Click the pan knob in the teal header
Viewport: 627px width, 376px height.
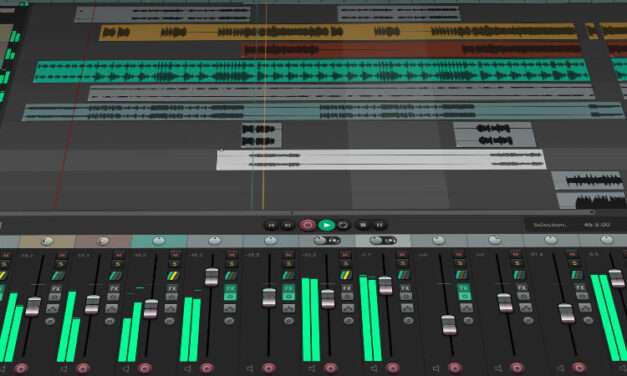[x=159, y=241]
